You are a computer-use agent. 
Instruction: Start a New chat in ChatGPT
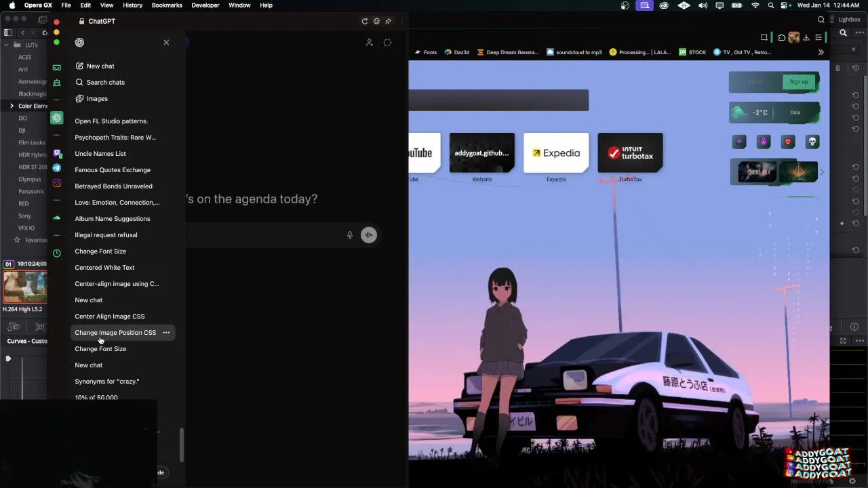95,66
